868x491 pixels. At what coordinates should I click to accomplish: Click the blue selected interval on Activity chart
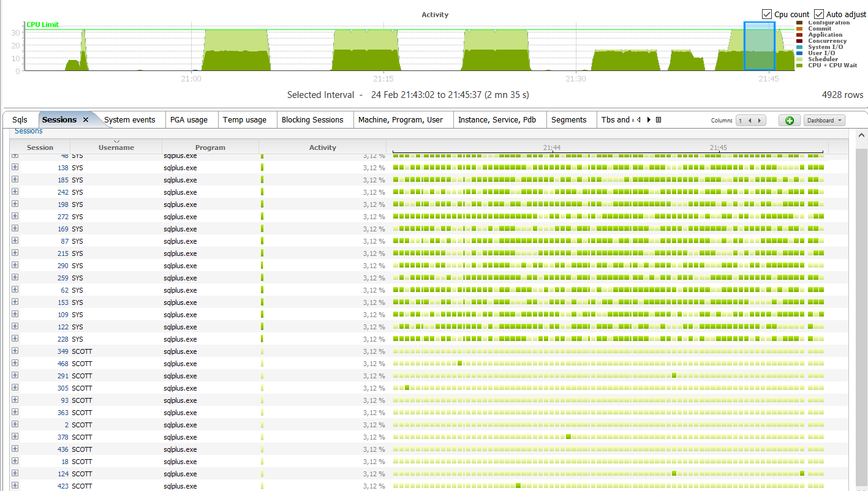(x=759, y=47)
